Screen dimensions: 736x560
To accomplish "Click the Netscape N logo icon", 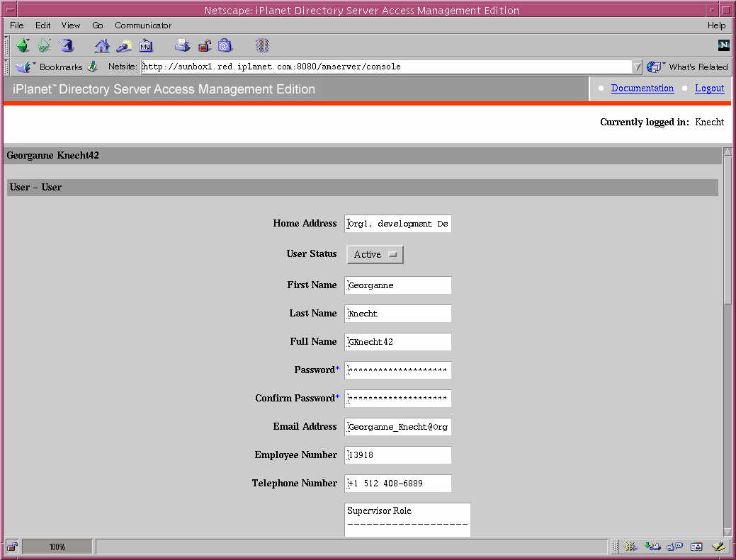I will 724,45.
